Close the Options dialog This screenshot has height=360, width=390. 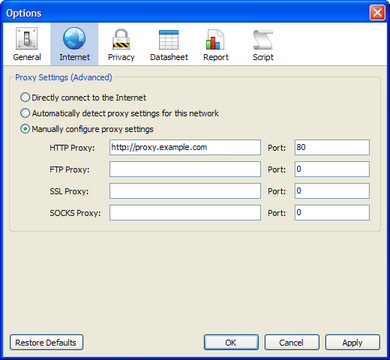[377, 13]
